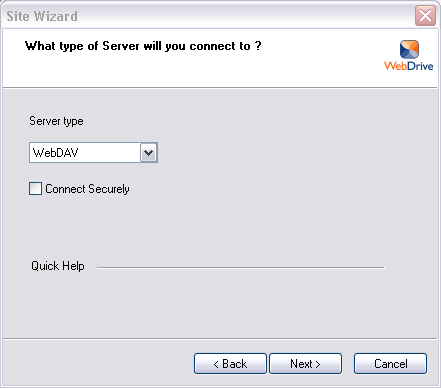The height and width of the screenshot is (388, 441).
Task: Click the Server type label
Action: 56,121
